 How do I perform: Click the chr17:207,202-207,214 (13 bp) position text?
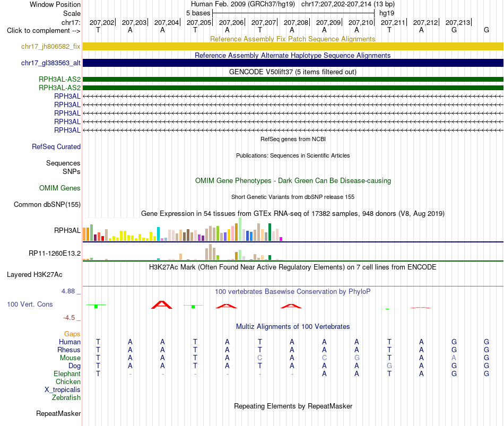click(x=348, y=4)
